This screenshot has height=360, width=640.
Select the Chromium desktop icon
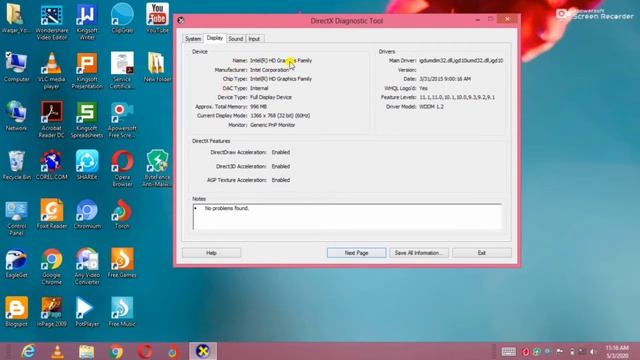point(87,214)
